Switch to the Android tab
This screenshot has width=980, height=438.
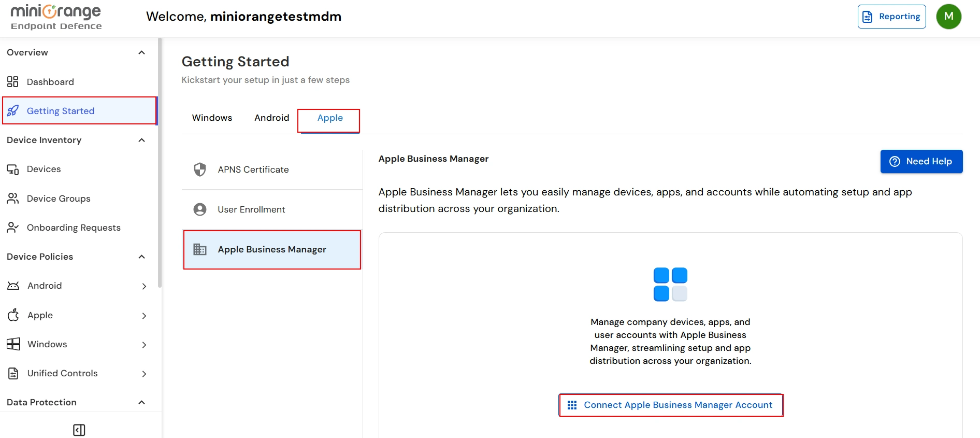[271, 118]
